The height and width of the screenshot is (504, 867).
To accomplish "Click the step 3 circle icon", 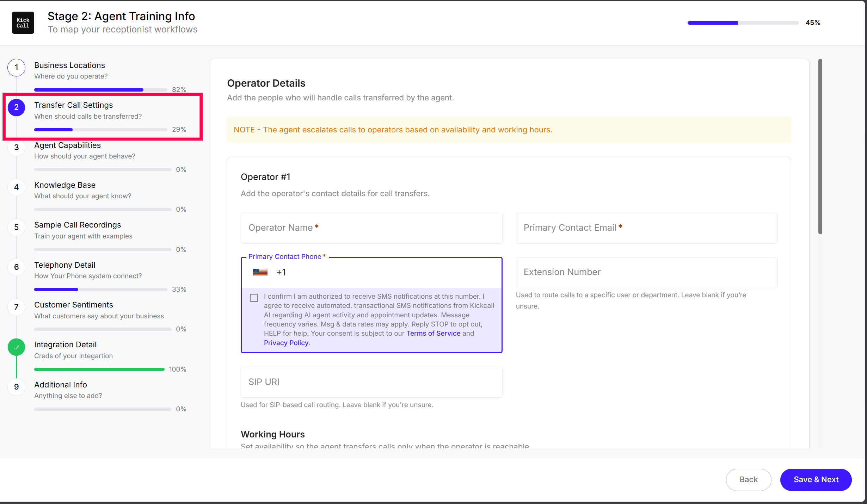I will tap(16, 147).
